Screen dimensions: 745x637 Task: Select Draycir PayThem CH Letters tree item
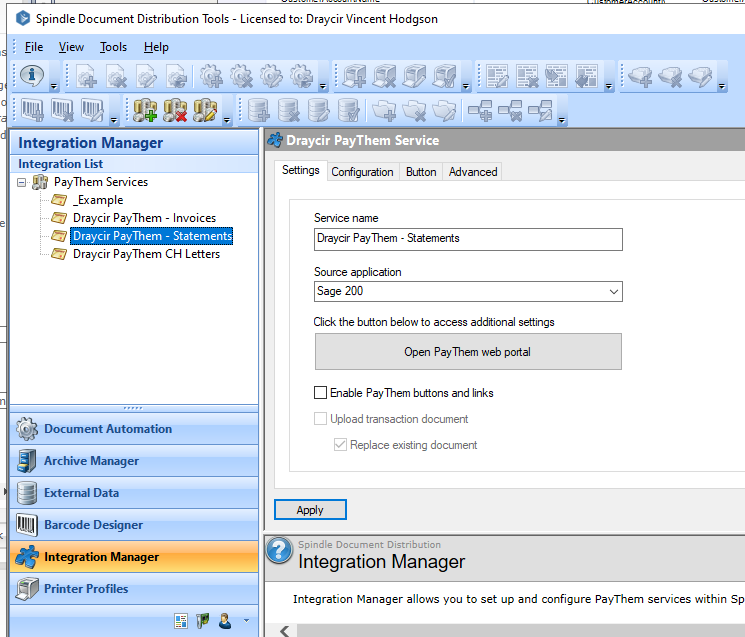click(146, 254)
